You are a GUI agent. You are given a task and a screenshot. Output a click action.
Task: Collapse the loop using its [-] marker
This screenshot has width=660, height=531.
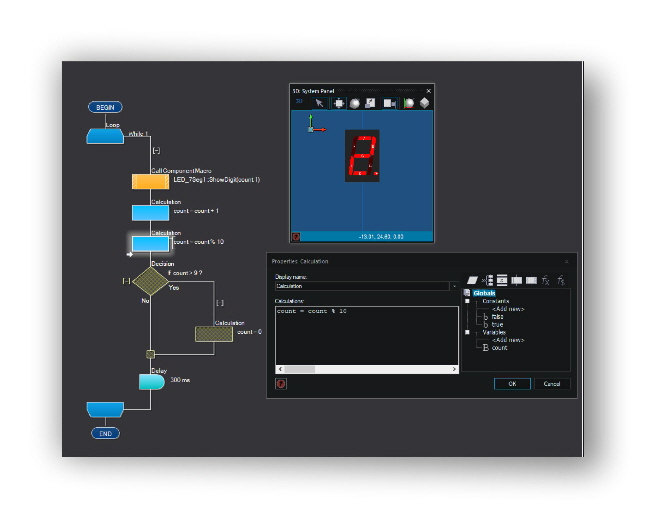click(156, 151)
